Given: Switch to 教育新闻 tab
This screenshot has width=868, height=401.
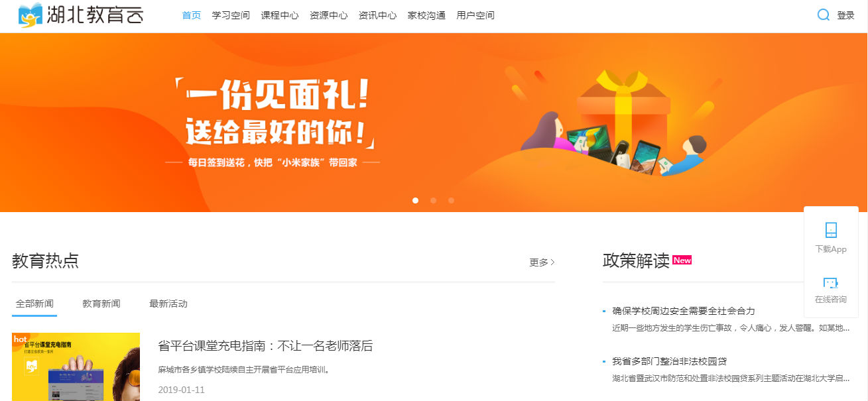Looking at the screenshot, I should pyautogui.click(x=101, y=304).
